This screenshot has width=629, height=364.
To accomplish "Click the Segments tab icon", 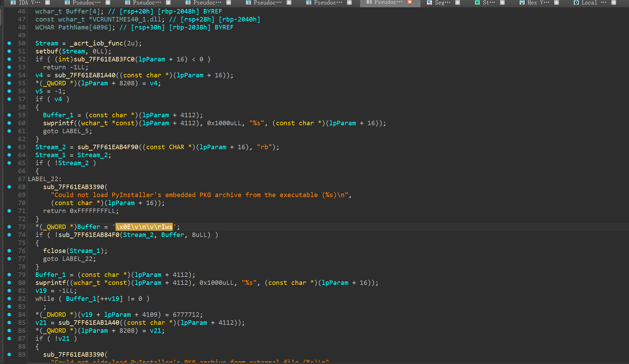I will click(430, 2).
